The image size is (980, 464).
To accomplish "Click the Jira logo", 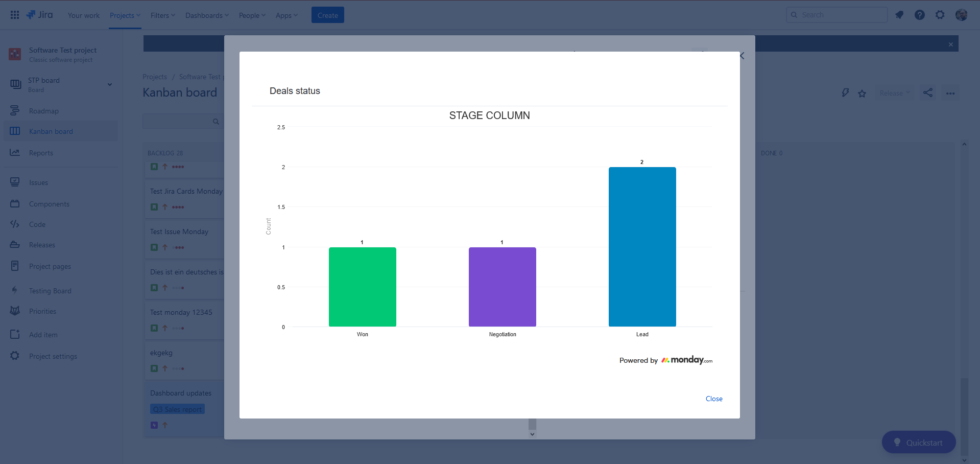I will point(40,15).
